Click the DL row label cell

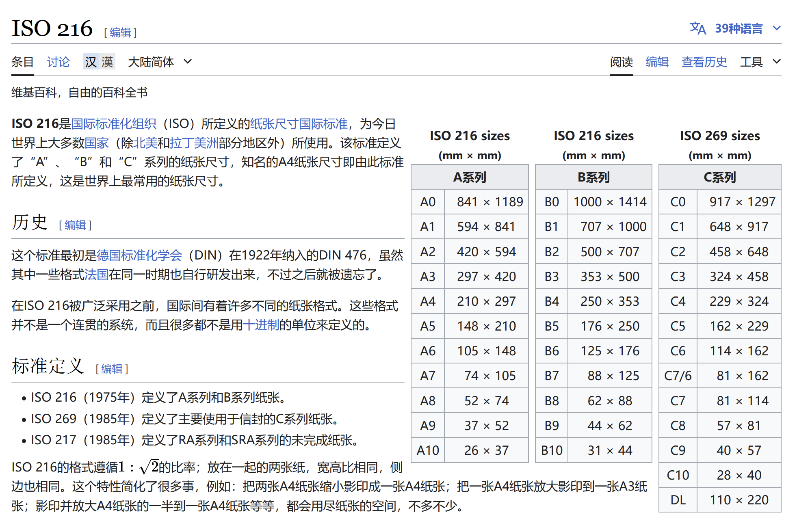(678, 500)
